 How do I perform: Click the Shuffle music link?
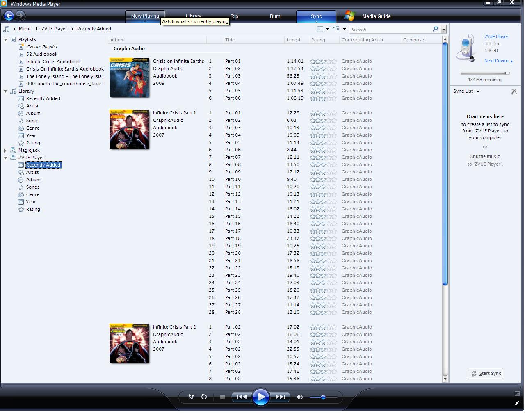(x=485, y=156)
